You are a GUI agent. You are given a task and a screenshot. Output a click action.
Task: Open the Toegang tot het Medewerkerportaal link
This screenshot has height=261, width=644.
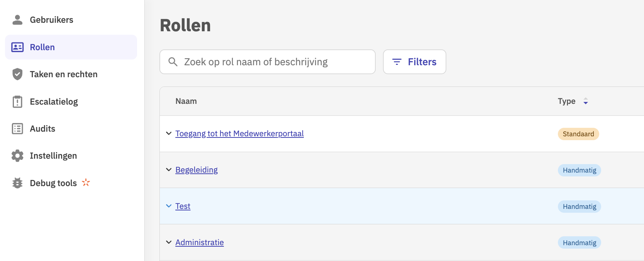[239, 134]
